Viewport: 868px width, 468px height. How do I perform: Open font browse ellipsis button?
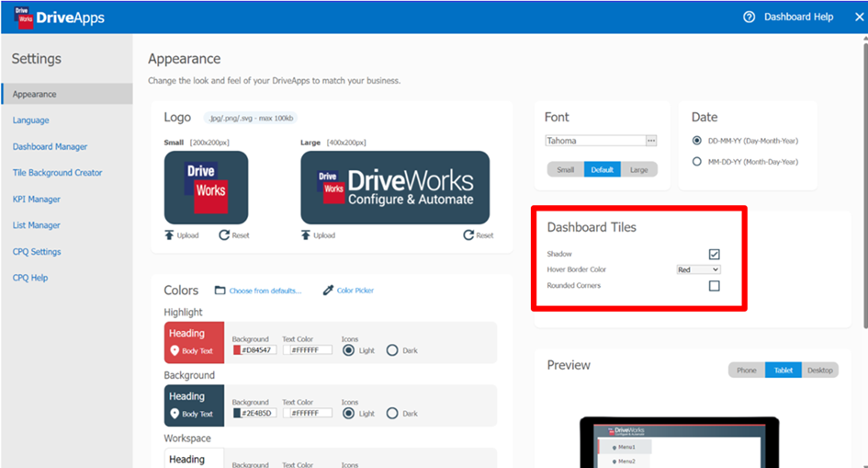pyautogui.click(x=651, y=141)
